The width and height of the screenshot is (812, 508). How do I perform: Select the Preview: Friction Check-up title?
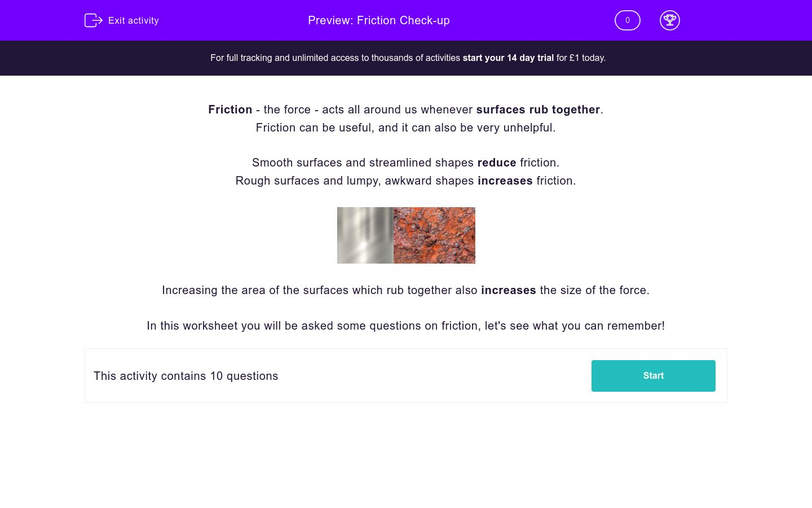pos(378,20)
